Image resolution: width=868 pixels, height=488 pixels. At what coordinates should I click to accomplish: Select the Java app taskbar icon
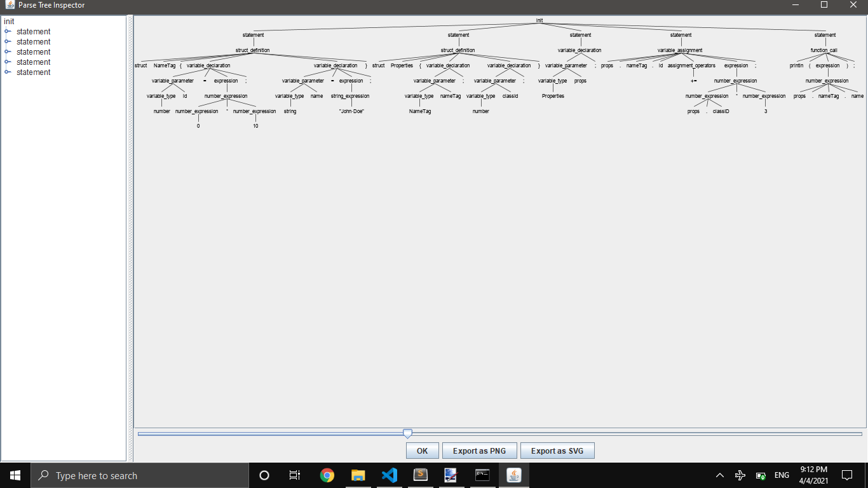click(x=513, y=475)
